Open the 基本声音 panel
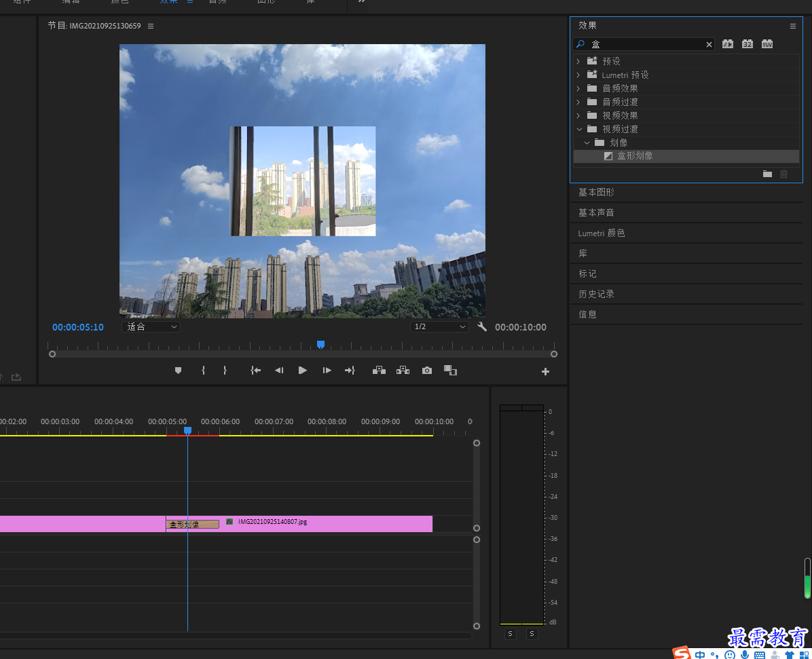The height and width of the screenshot is (659, 812). (x=597, y=212)
